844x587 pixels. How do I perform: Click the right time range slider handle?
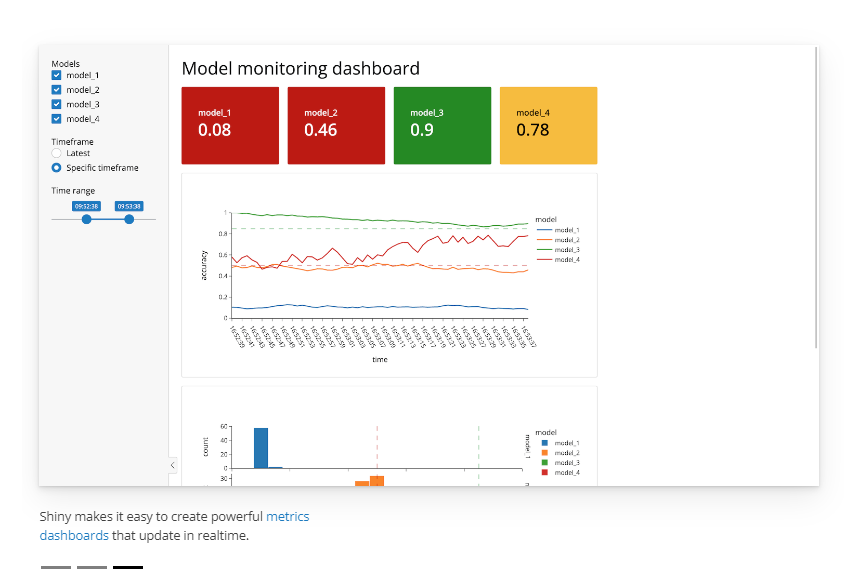pyautogui.click(x=129, y=220)
